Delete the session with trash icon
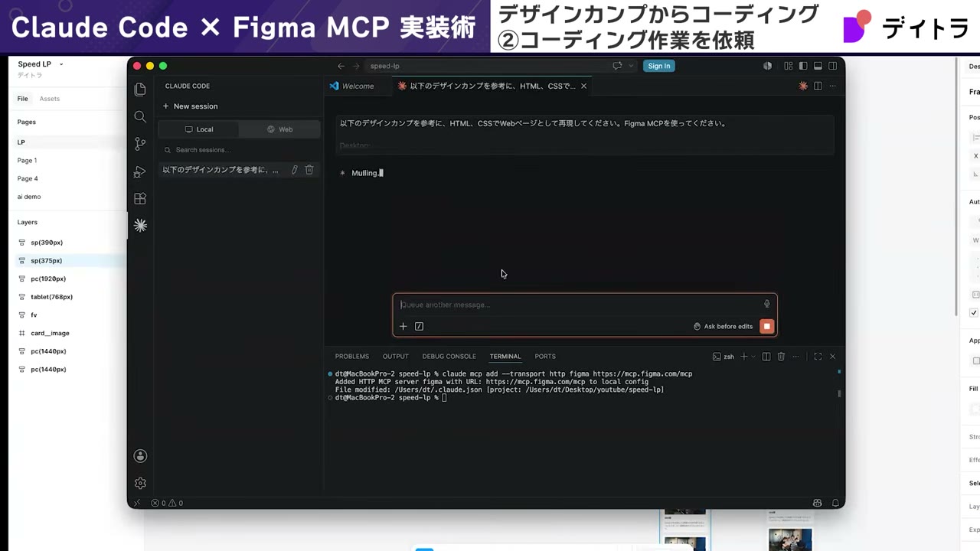 pos(309,170)
